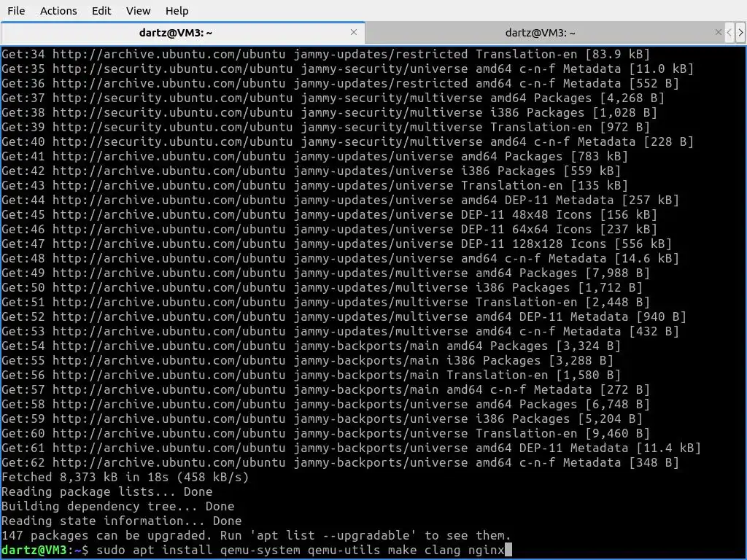Click the Get:44 DEP-11 Metadata [257 kB] line
This screenshot has height=560, width=747.
(x=340, y=200)
